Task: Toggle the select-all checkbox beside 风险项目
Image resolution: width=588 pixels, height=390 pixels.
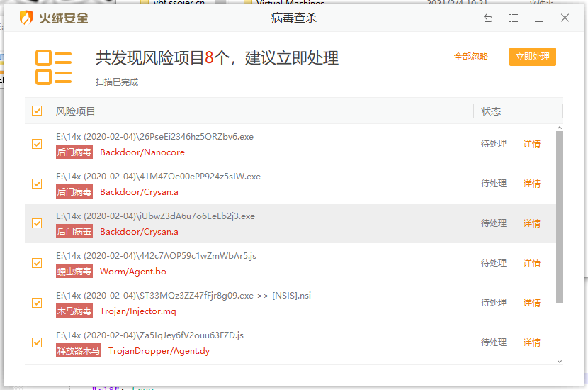Action: pyautogui.click(x=37, y=111)
